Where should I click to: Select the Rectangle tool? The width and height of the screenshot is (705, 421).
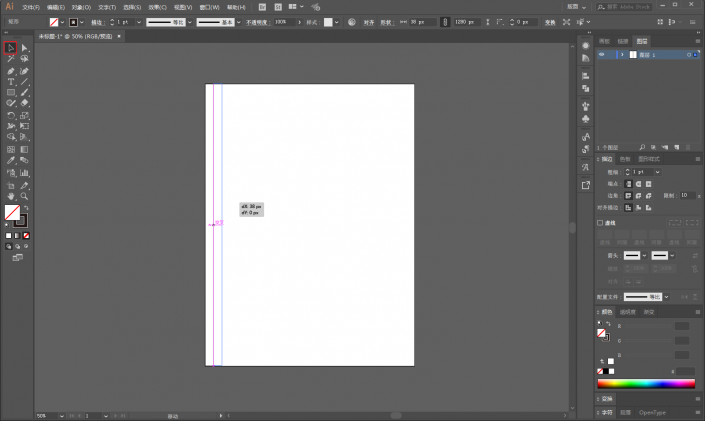(11, 93)
